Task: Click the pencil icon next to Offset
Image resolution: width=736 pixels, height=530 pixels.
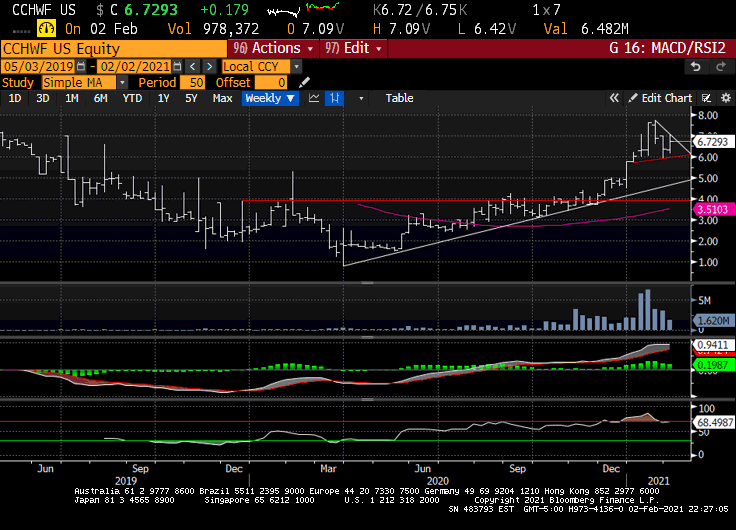Action: click(x=304, y=83)
